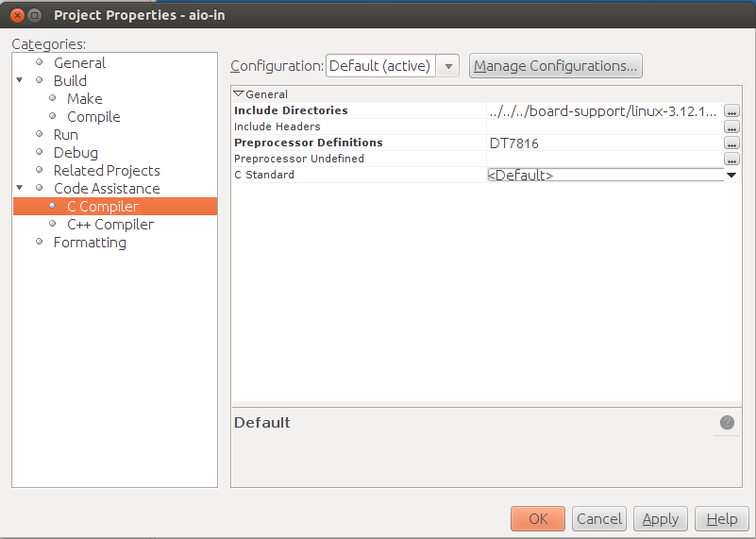
Task: Click the ellipsis button for Include Headers
Action: (x=731, y=127)
